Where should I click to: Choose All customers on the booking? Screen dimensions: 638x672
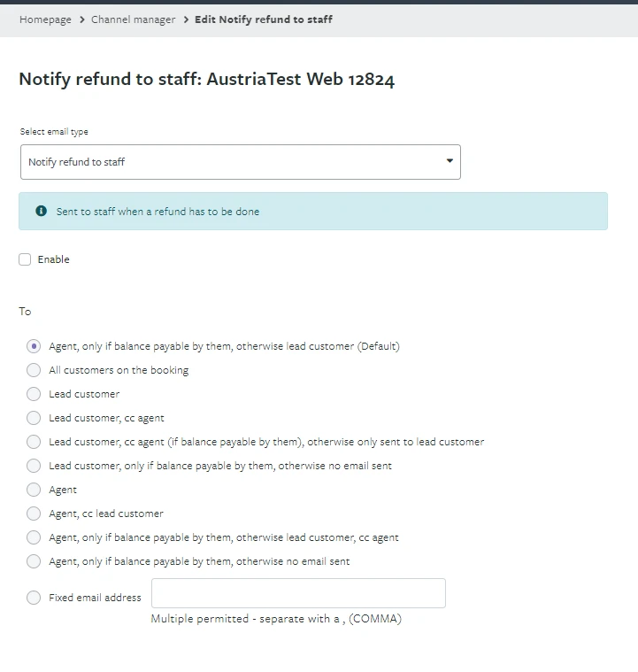[x=34, y=370]
